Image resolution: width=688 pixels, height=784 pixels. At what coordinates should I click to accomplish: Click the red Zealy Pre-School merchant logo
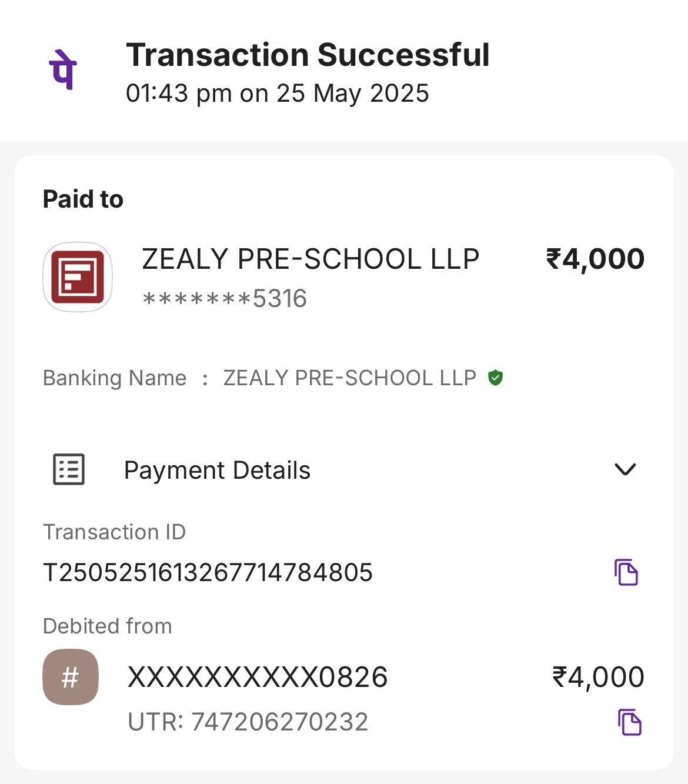[78, 277]
